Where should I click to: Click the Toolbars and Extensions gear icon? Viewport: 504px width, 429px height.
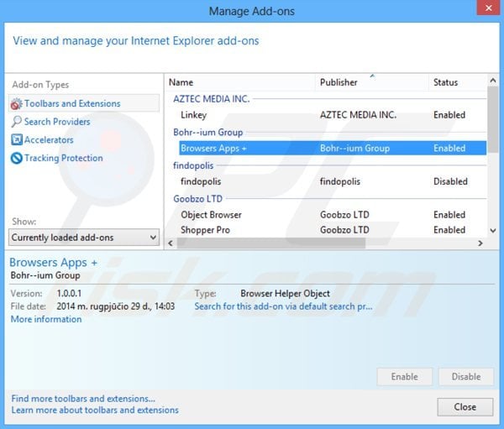tap(17, 104)
